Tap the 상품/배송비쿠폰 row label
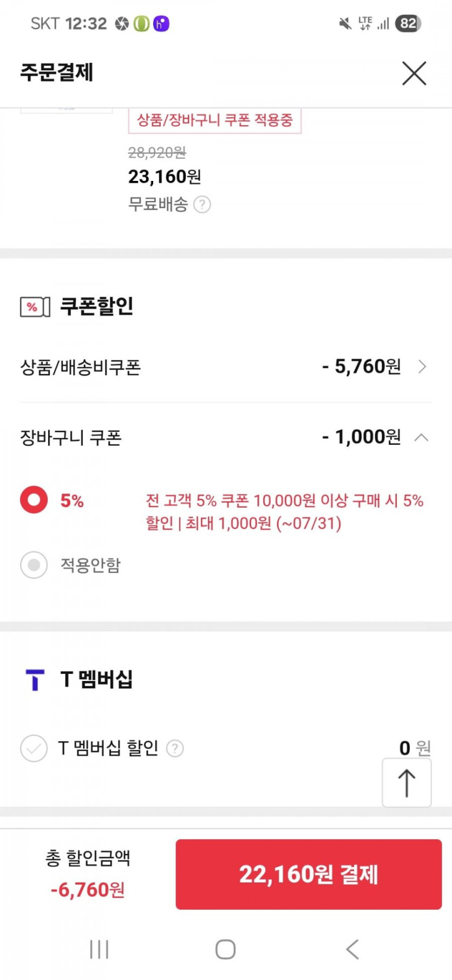The image size is (452, 980). click(81, 367)
